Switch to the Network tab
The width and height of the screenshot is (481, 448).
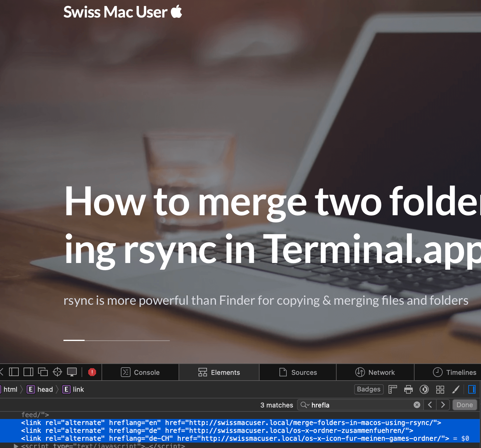pos(375,372)
